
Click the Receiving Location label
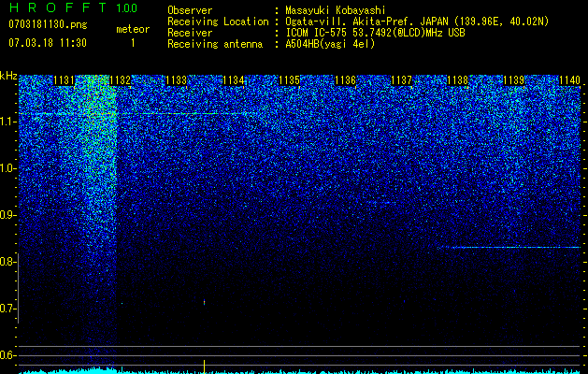click(218, 22)
